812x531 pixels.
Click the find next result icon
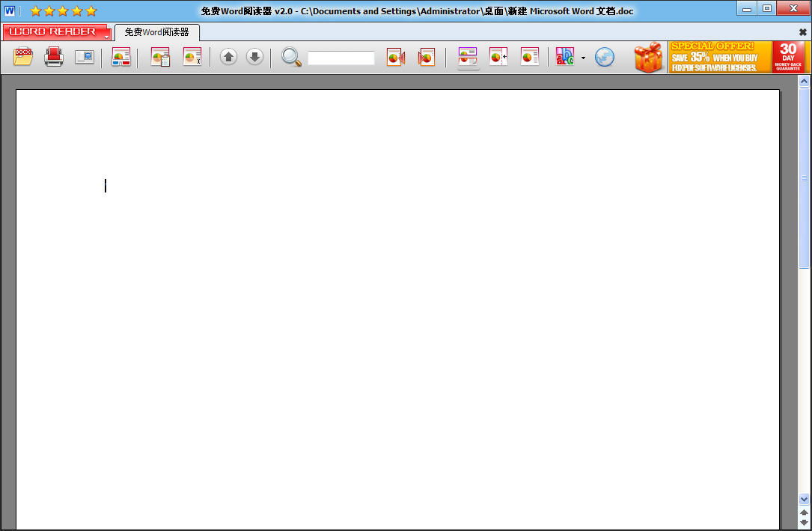click(x=427, y=57)
